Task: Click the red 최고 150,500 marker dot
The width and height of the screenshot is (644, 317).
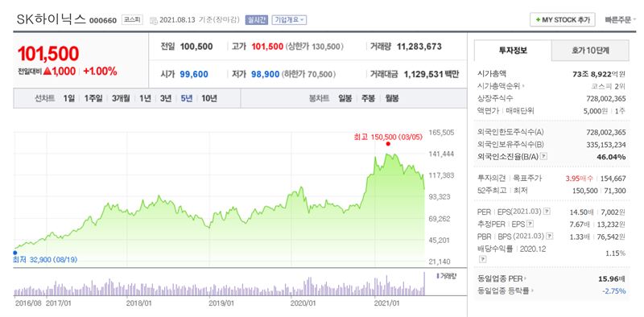Action: (388, 144)
